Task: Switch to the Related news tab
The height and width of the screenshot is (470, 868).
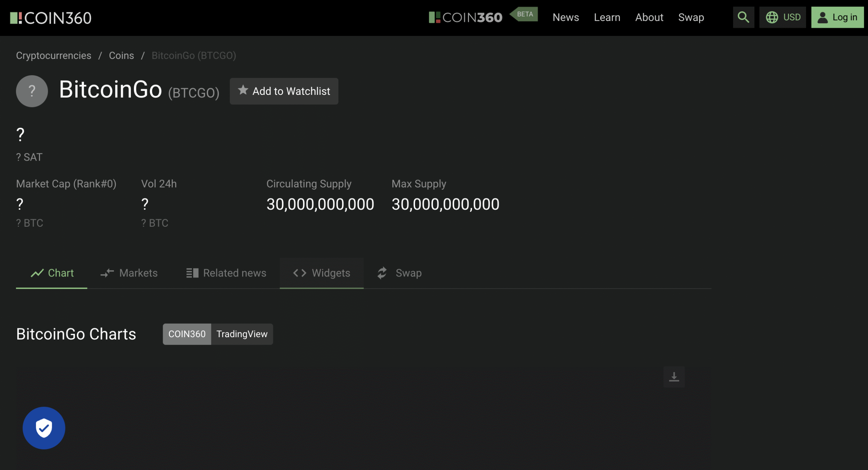Action: [226, 273]
